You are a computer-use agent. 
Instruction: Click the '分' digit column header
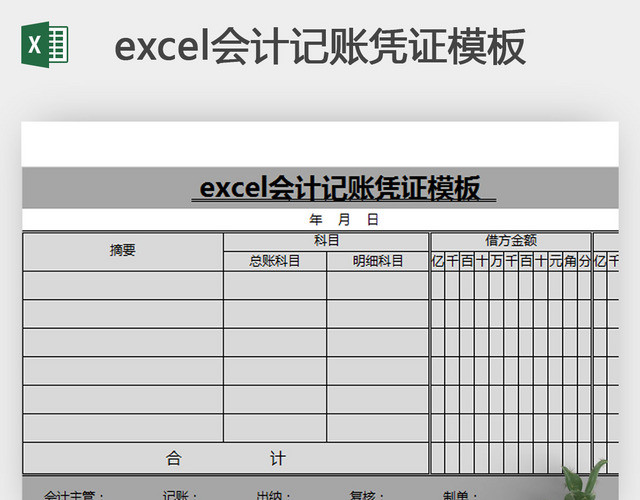pyautogui.click(x=584, y=261)
